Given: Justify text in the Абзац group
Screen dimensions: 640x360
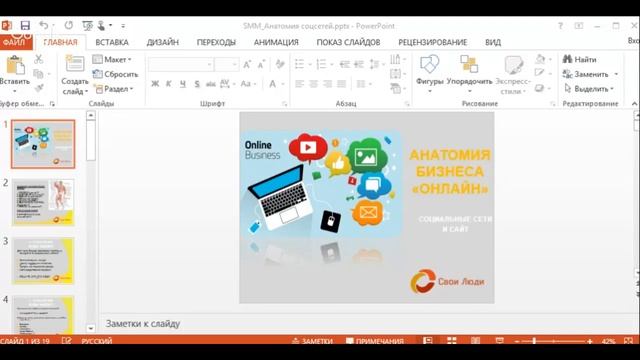Looking at the screenshot, I should tap(341, 84).
